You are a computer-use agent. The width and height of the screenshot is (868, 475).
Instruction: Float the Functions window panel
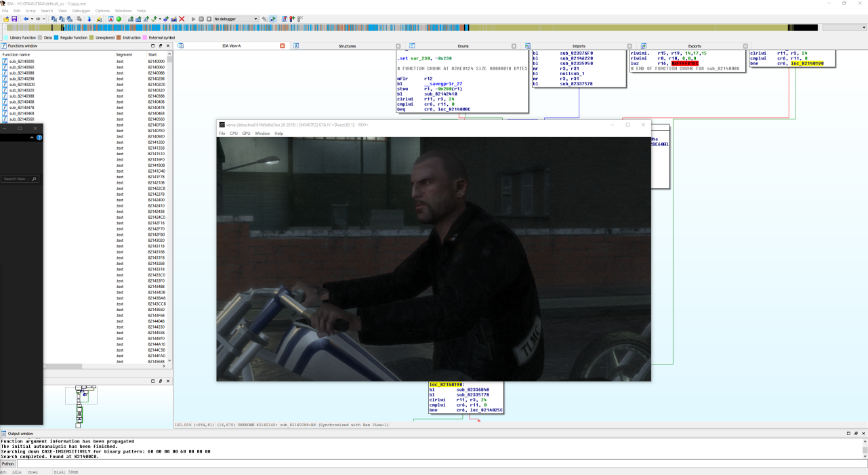[x=160, y=46]
